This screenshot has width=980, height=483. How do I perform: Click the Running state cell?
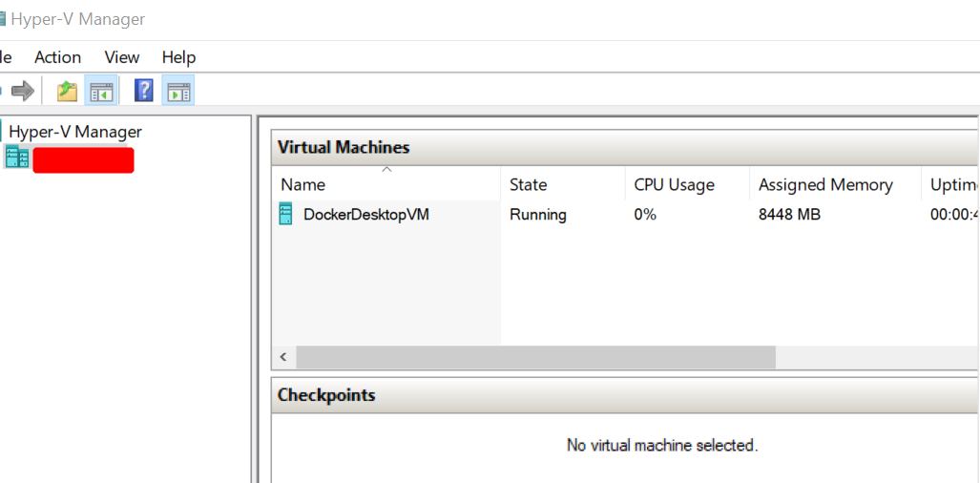point(538,215)
